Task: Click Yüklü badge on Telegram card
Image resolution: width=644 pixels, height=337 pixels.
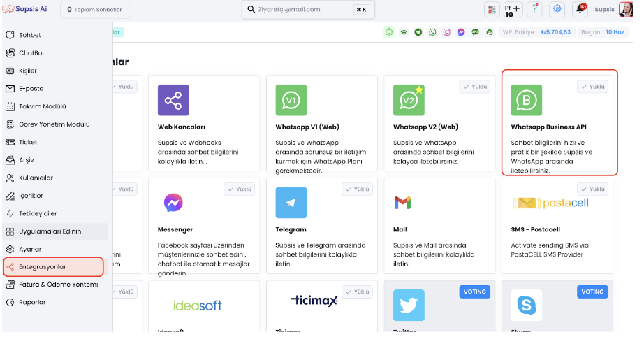Action: (x=358, y=189)
